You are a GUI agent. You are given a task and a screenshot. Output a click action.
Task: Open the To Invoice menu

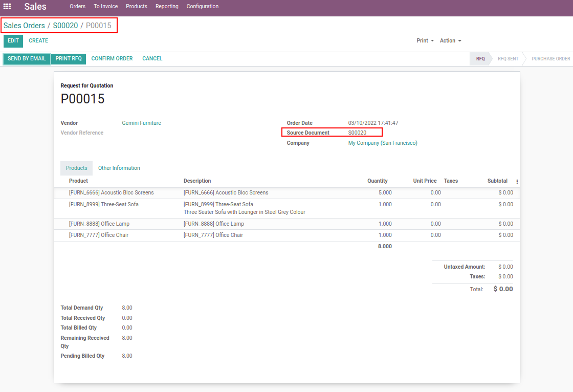coord(105,7)
